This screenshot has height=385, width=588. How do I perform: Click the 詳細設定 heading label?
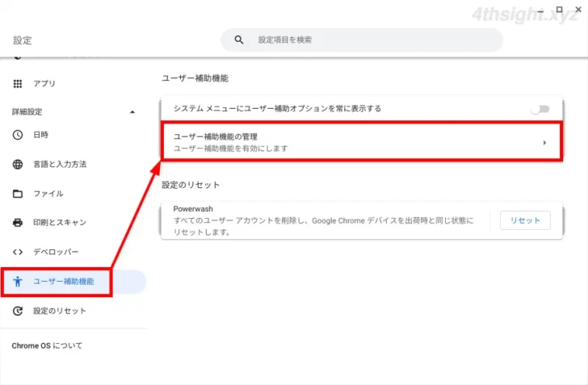27,111
